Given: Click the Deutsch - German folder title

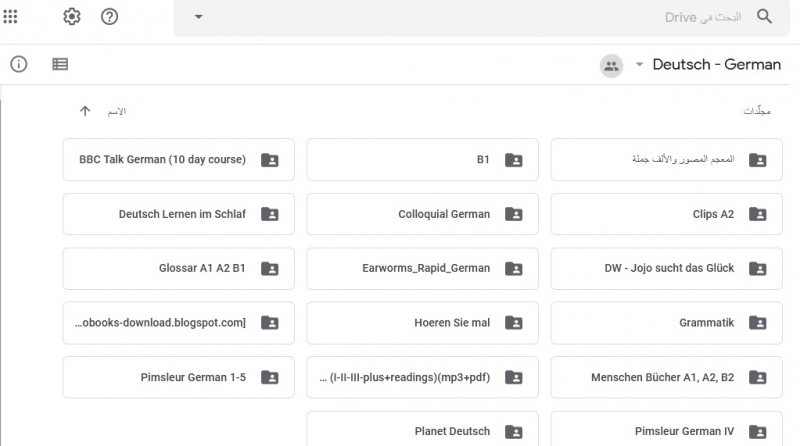Looking at the screenshot, I should click(717, 64).
